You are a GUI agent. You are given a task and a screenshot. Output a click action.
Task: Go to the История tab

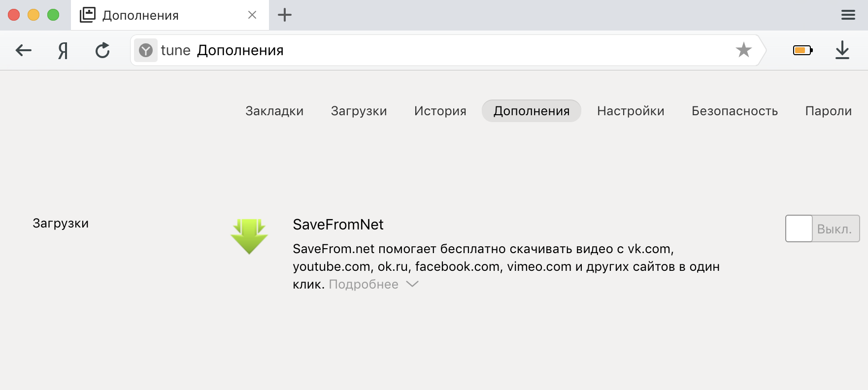point(440,111)
